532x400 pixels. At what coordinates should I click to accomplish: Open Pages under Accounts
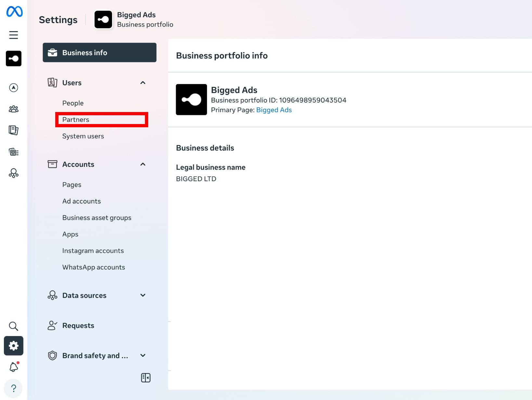click(x=72, y=185)
